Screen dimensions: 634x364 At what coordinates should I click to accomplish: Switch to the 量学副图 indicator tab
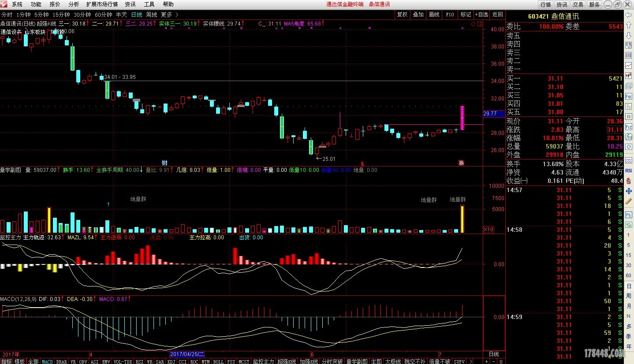click(x=357, y=361)
